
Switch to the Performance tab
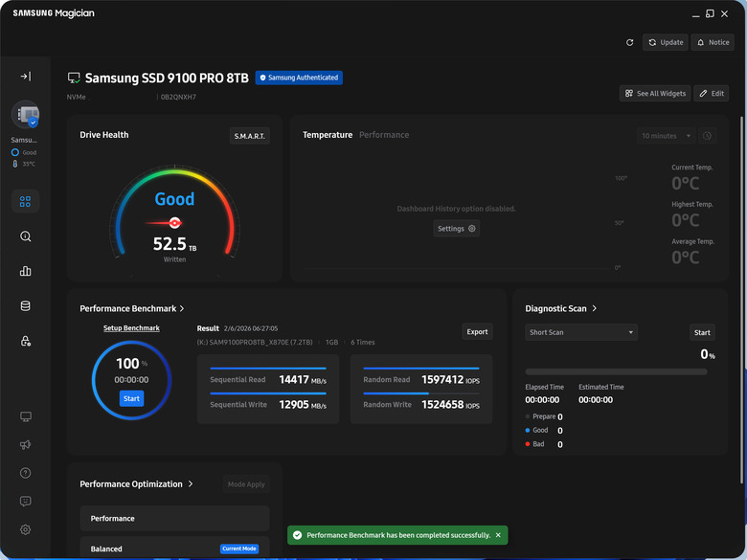384,135
